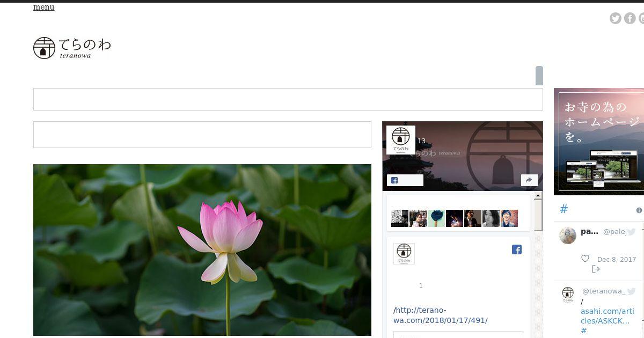Open fifth friend avatar, man in suit

pyautogui.click(x=473, y=218)
